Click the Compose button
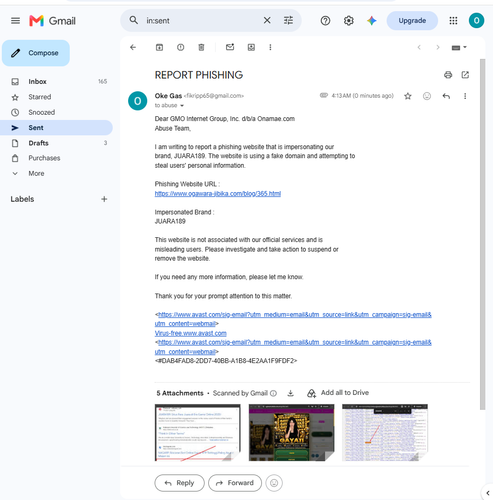 pos(36,53)
